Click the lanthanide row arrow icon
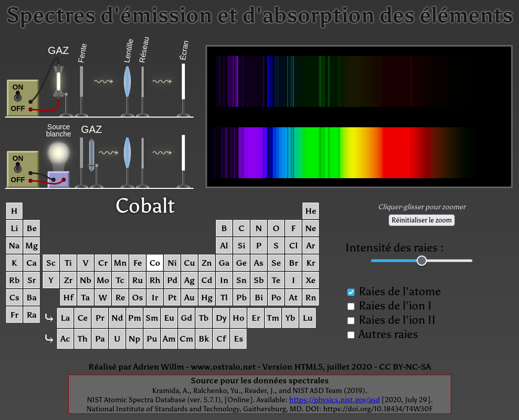The image size is (519, 420). (49, 318)
